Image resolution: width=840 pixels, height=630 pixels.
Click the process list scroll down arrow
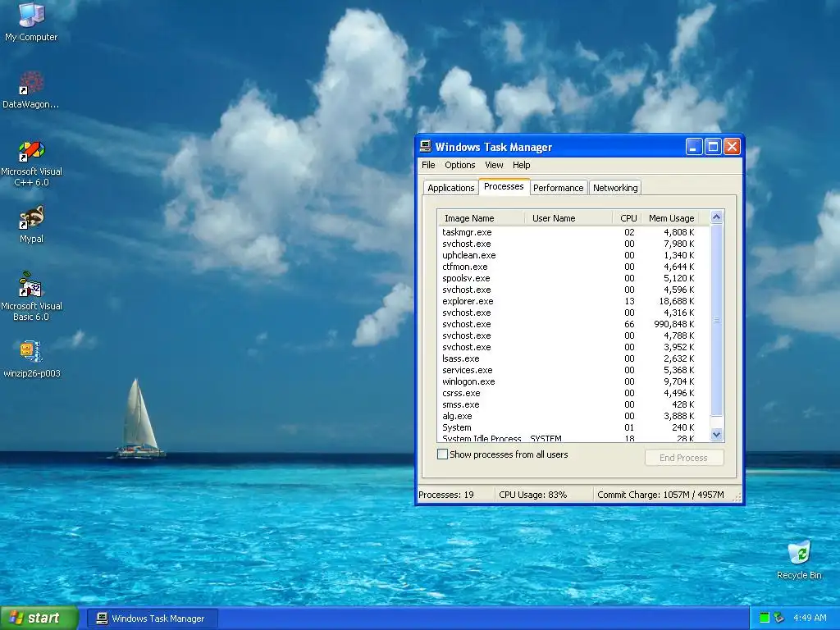[x=716, y=435]
